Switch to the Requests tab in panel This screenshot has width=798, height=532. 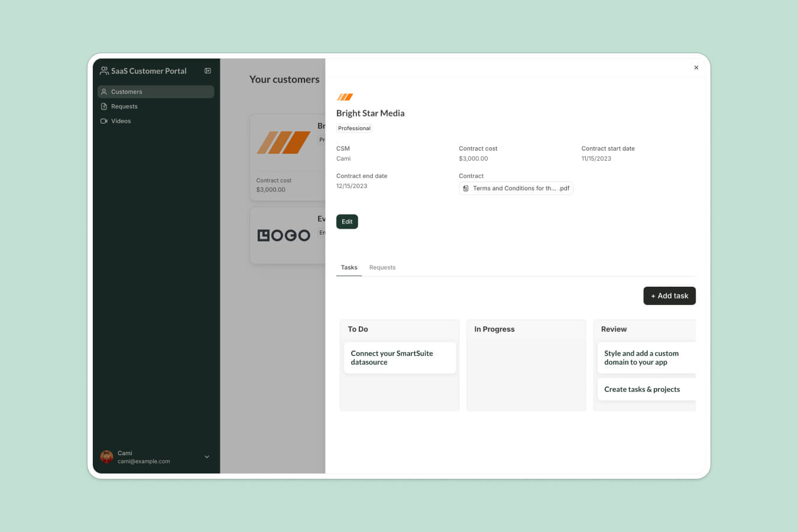click(x=382, y=268)
